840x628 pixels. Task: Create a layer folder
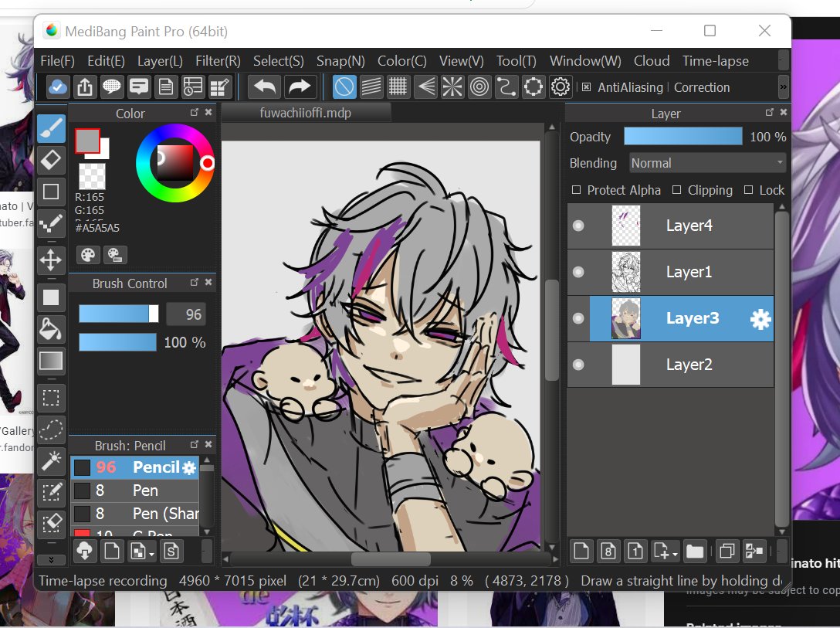[x=694, y=551]
